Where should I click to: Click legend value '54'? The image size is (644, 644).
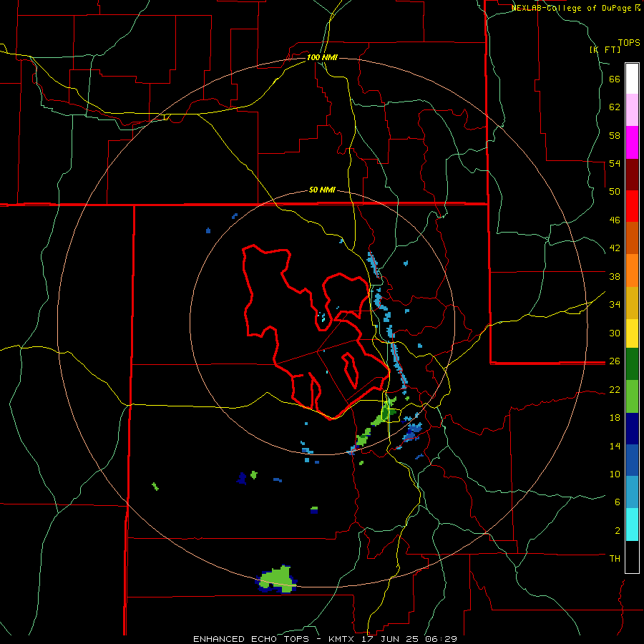pyautogui.click(x=615, y=163)
